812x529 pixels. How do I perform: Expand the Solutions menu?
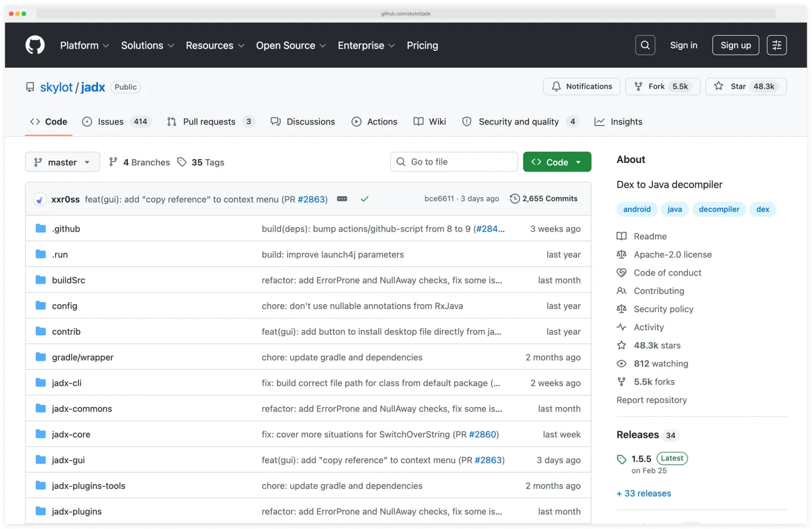148,45
